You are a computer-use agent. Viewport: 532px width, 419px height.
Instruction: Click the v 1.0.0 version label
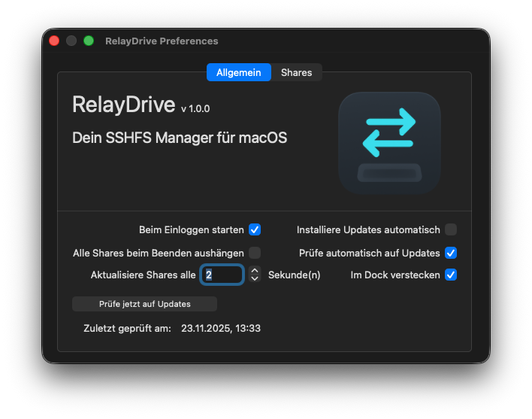195,108
